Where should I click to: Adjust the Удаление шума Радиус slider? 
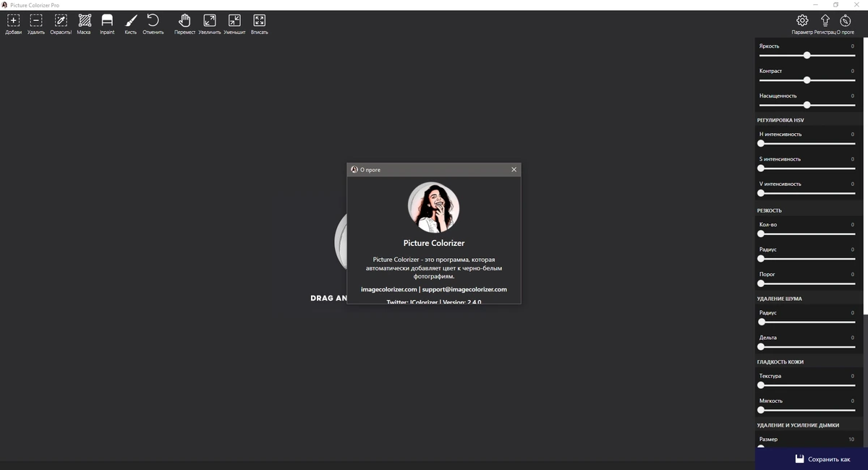(807, 322)
